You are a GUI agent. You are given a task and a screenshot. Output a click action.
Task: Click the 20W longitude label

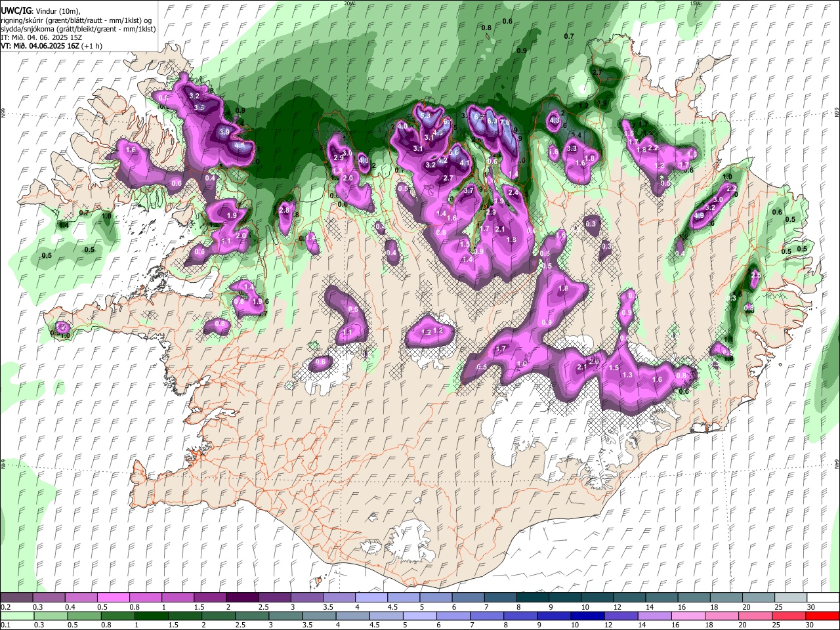(349, 3)
